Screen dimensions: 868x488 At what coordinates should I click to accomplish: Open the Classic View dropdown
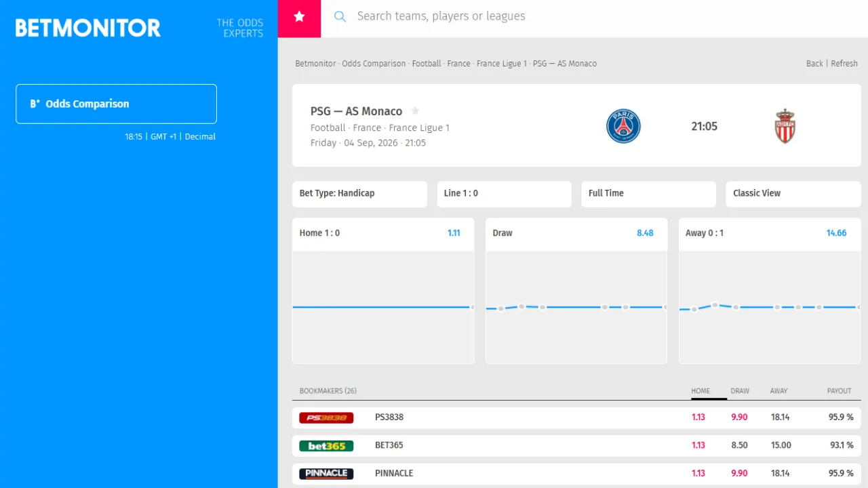(793, 194)
